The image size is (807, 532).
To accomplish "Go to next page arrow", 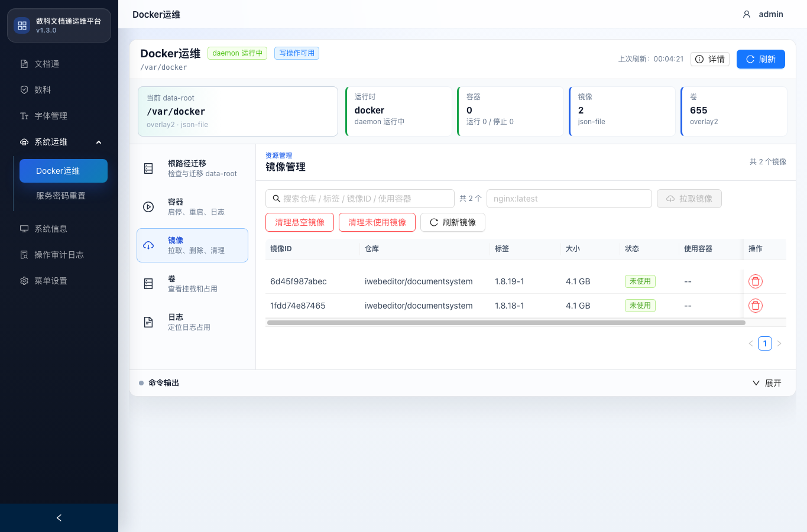I will pos(779,343).
